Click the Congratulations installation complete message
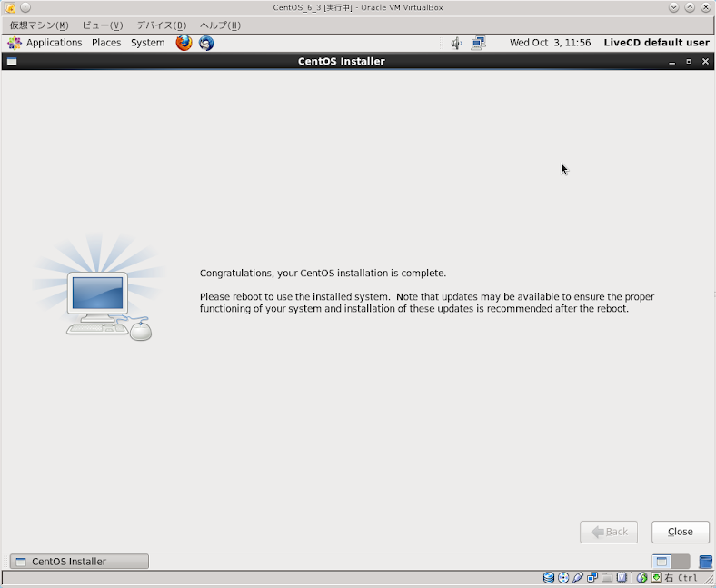 [323, 274]
